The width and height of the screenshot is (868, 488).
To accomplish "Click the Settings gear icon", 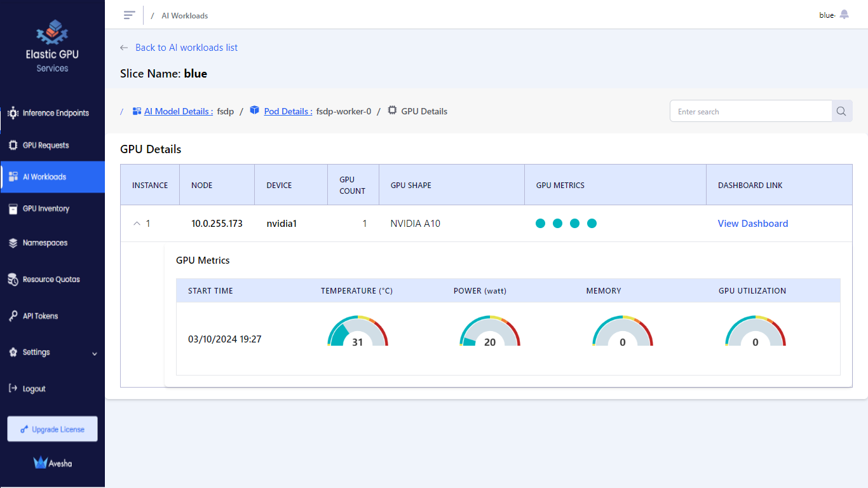I will pos(13,352).
